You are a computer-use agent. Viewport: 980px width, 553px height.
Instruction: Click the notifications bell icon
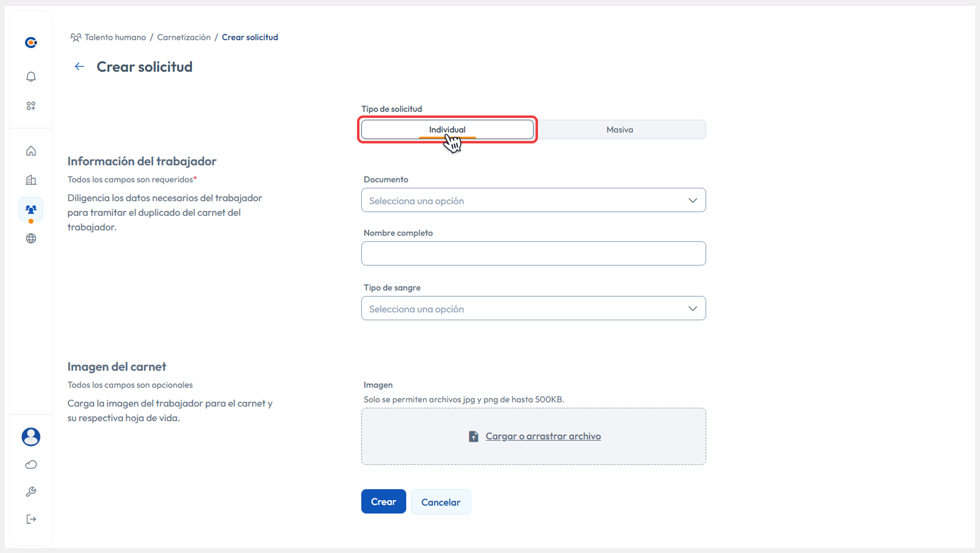click(x=31, y=77)
